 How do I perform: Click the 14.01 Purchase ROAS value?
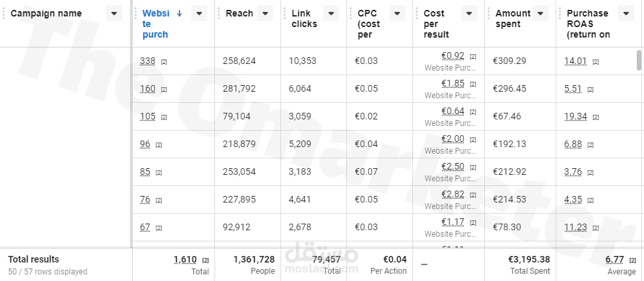pos(575,61)
